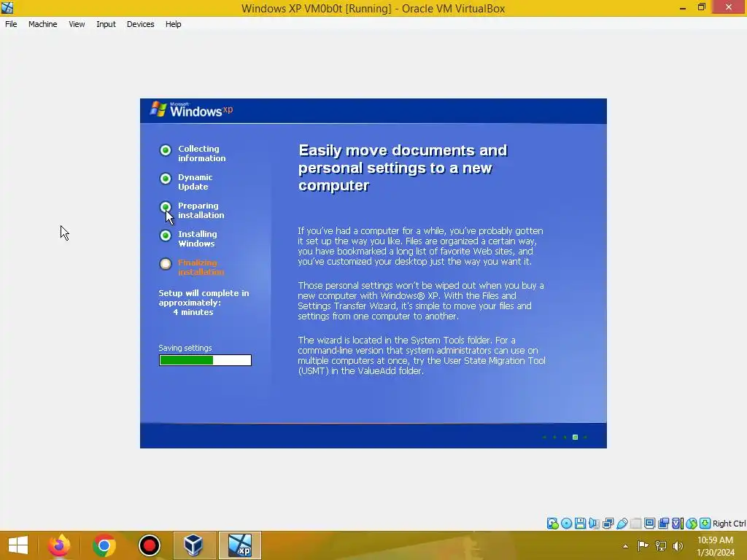Click the highlighted square slide indicator
The width and height of the screenshot is (747, 560).
tap(575, 437)
